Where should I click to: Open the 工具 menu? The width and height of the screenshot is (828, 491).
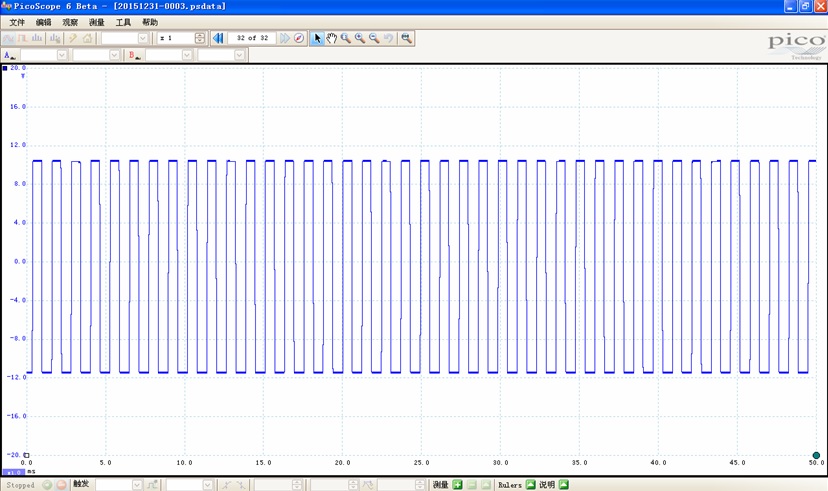point(123,22)
